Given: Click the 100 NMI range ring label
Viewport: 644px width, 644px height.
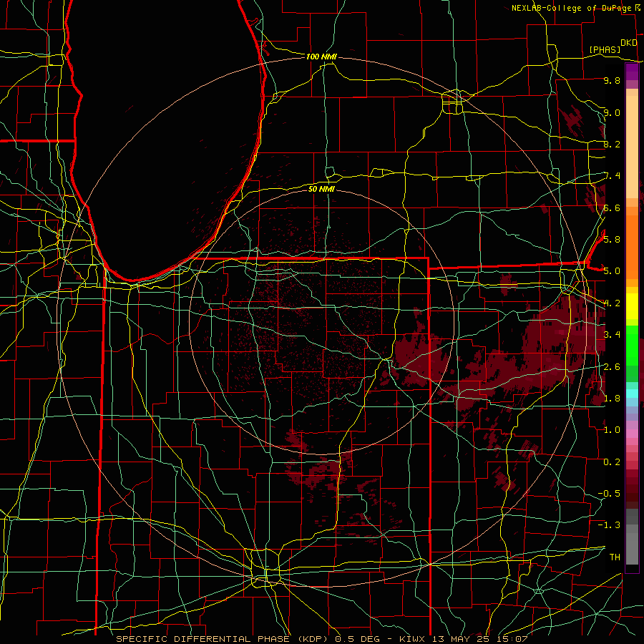Looking at the screenshot, I should 321,57.
